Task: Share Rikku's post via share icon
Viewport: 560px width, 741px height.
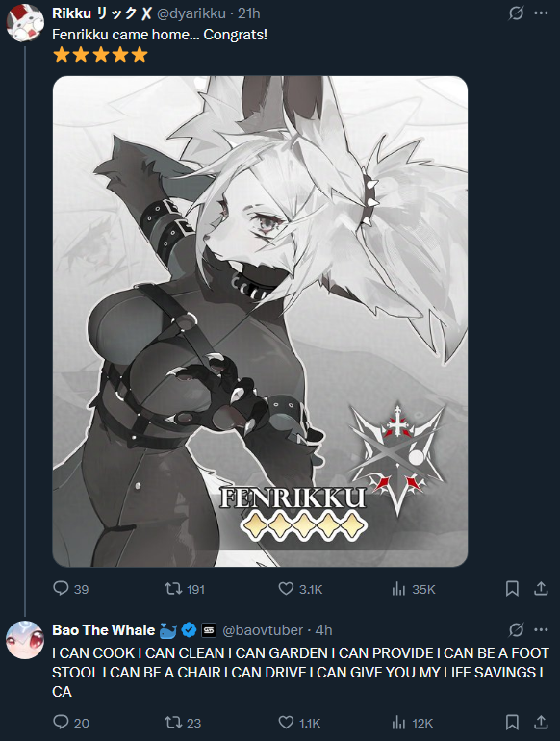Action: 541,588
